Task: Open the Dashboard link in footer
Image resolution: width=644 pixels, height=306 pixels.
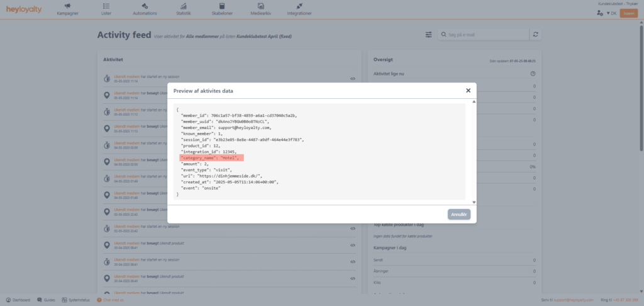Action: pos(18,300)
